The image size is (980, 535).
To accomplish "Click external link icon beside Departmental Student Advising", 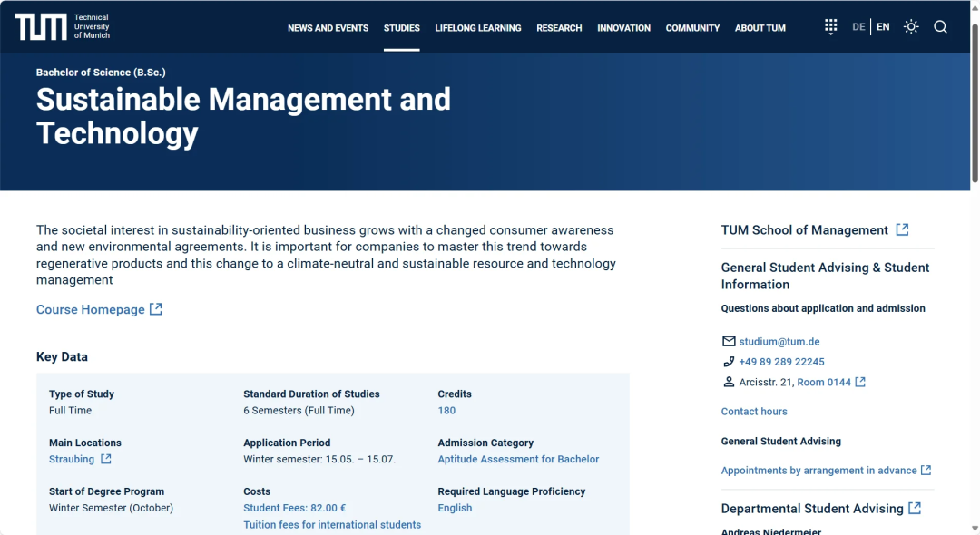I will click(x=915, y=508).
